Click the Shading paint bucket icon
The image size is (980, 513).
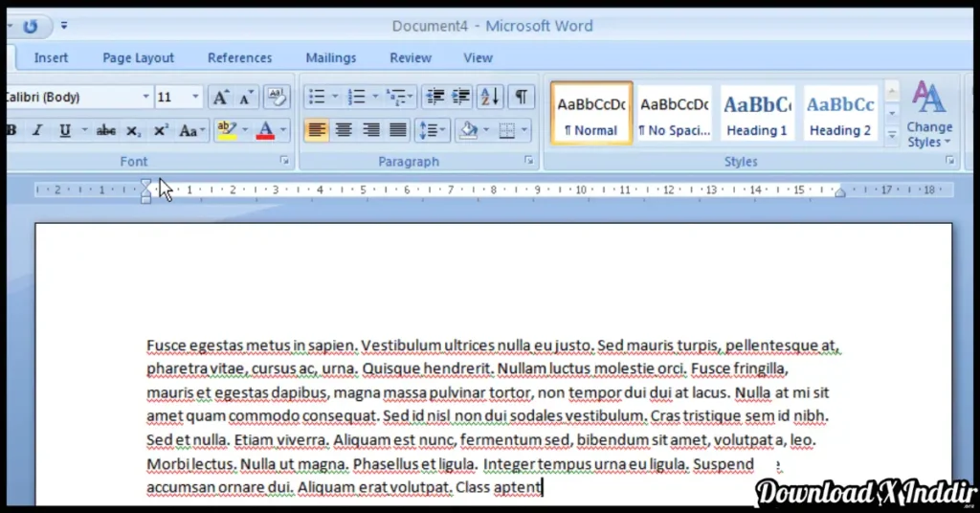469,130
